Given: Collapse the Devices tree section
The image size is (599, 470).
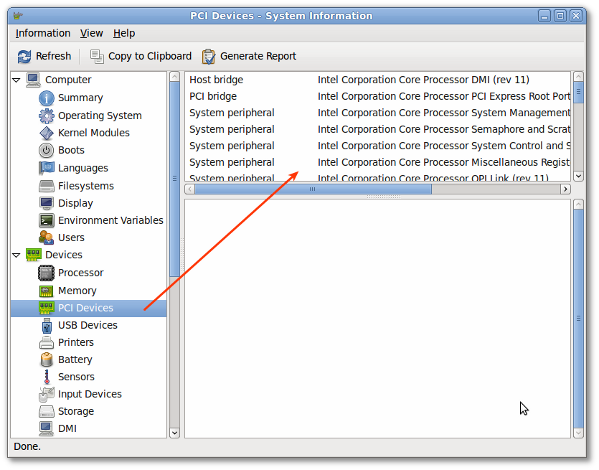Looking at the screenshot, I should click(16, 255).
